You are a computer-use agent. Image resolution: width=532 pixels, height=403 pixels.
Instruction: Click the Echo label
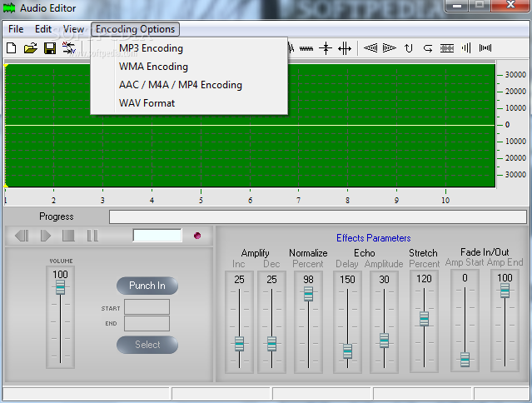tap(365, 253)
